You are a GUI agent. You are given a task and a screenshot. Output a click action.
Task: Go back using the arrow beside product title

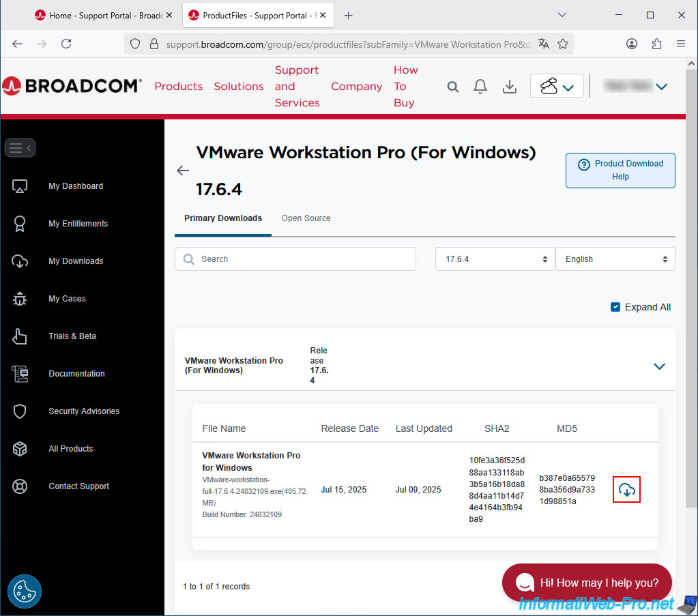[x=182, y=171]
